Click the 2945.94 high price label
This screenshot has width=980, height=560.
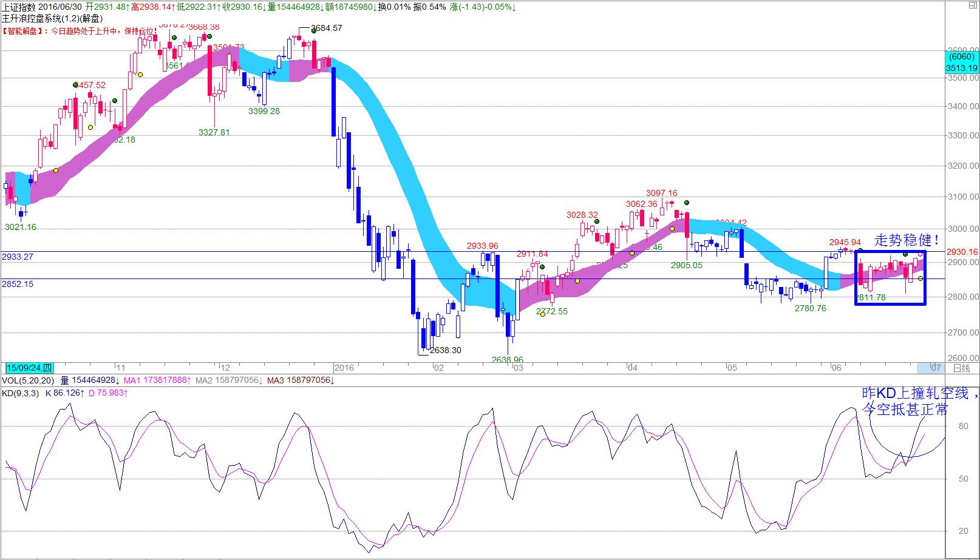pyautogui.click(x=845, y=242)
